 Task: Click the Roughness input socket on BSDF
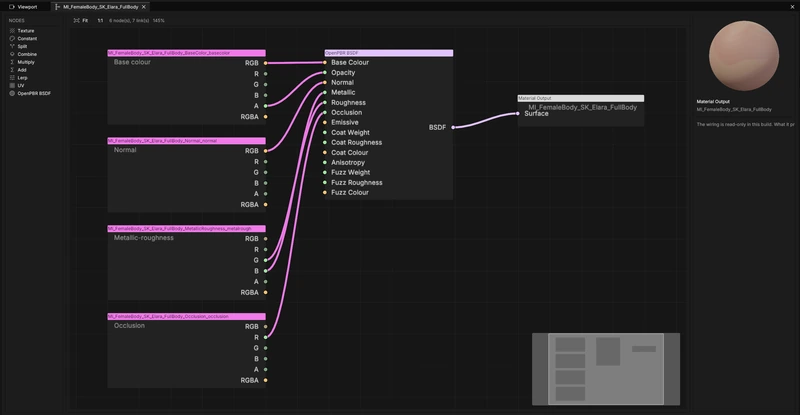point(324,102)
